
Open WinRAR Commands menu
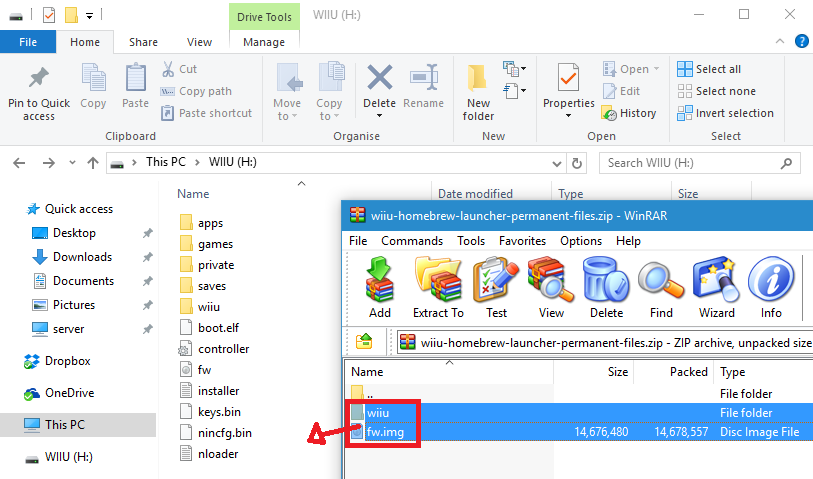click(412, 241)
